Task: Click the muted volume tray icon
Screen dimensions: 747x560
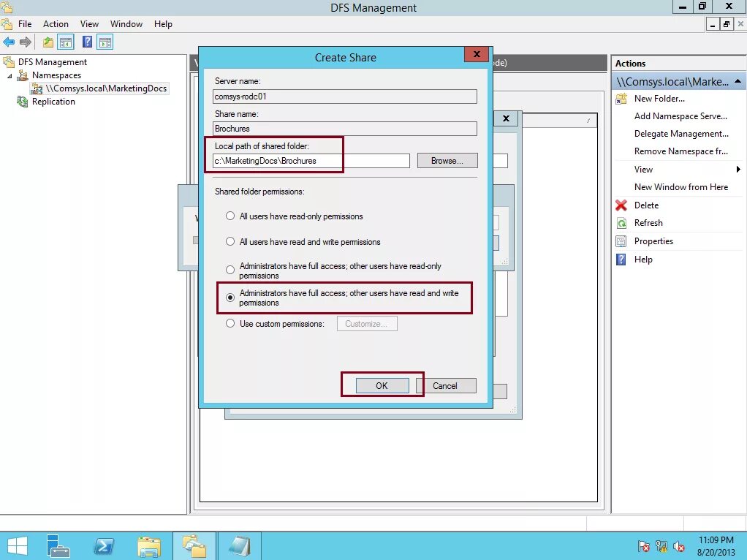Action: pos(679,546)
